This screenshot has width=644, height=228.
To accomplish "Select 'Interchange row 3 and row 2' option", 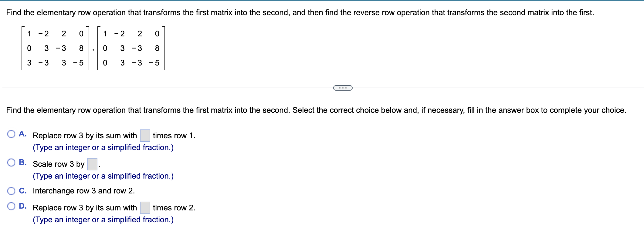I will [83, 190].
